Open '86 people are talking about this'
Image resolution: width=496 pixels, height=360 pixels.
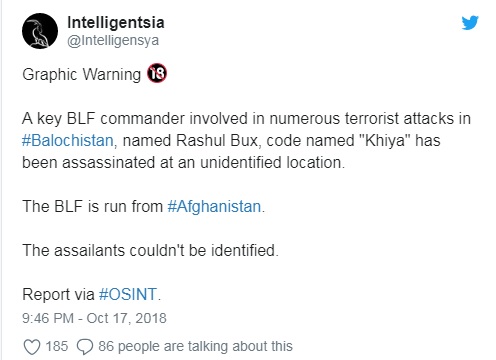(x=195, y=346)
